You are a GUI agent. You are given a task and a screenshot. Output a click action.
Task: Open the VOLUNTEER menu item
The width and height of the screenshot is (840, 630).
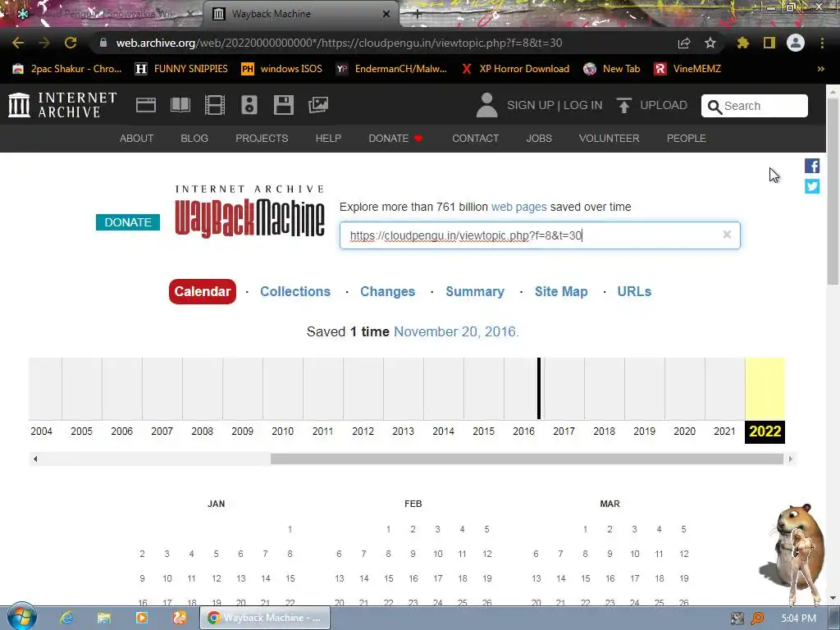(x=609, y=138)
